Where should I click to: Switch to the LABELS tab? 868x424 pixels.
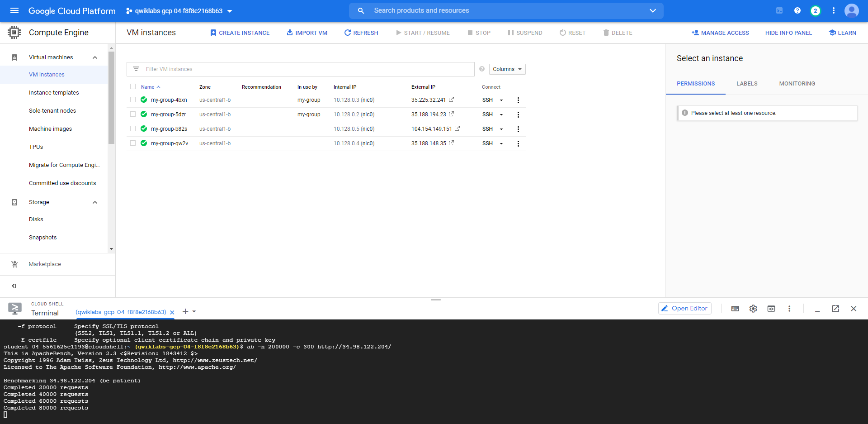click(x=747, y=84)
